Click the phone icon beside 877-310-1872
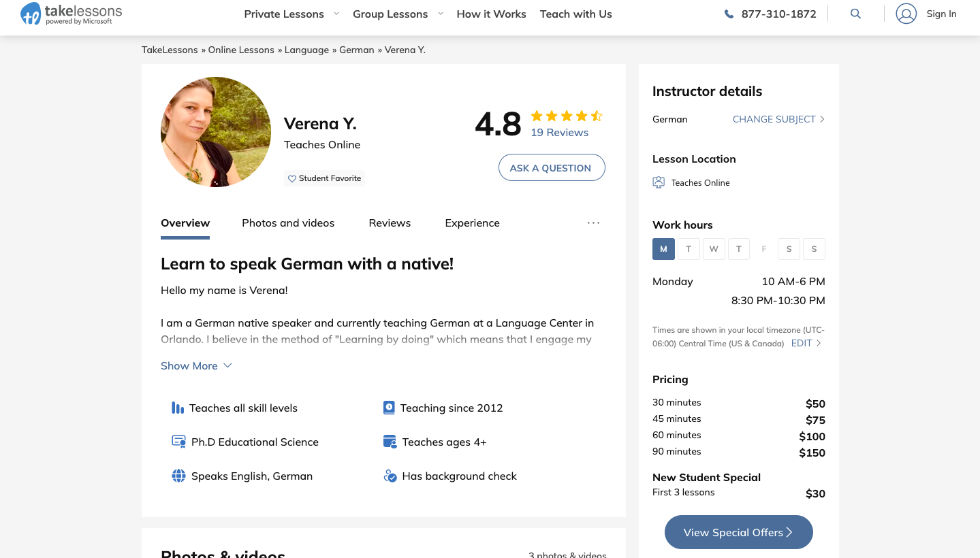The height and width of the screenshot is (558, 980). (729, 14)
